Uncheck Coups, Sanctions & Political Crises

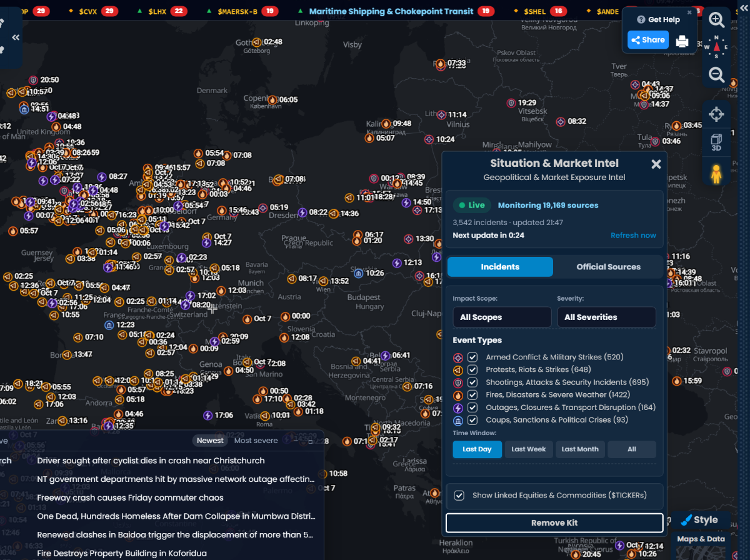point(472,419)
